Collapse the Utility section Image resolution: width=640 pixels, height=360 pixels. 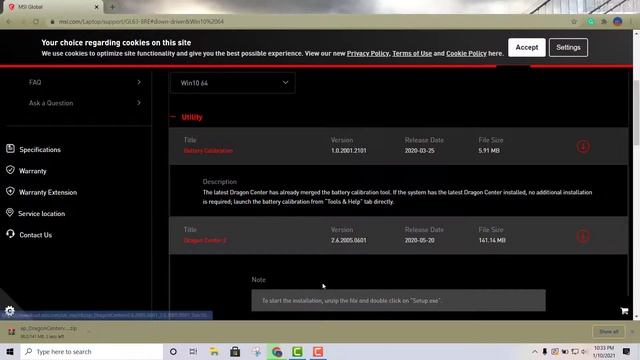point(173,117)
